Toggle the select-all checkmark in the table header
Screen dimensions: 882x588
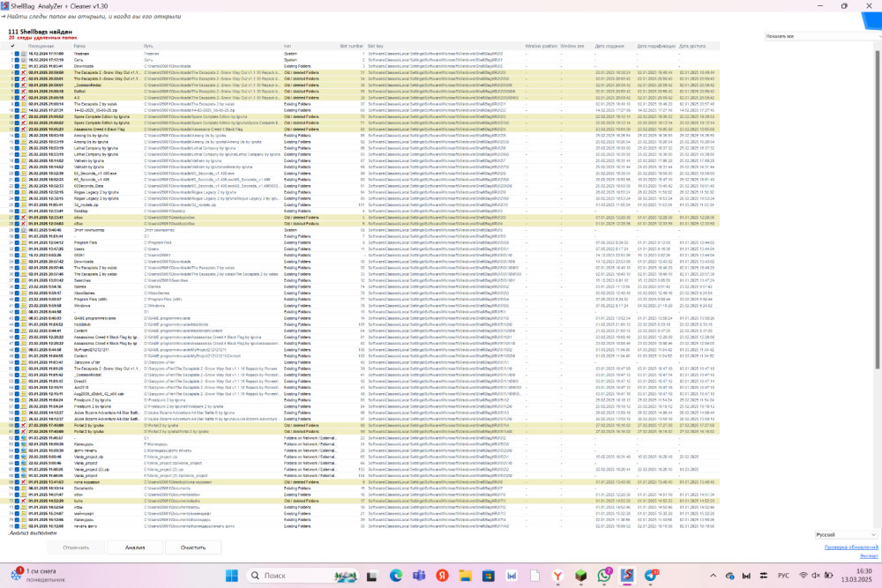(x=13, y=46)
